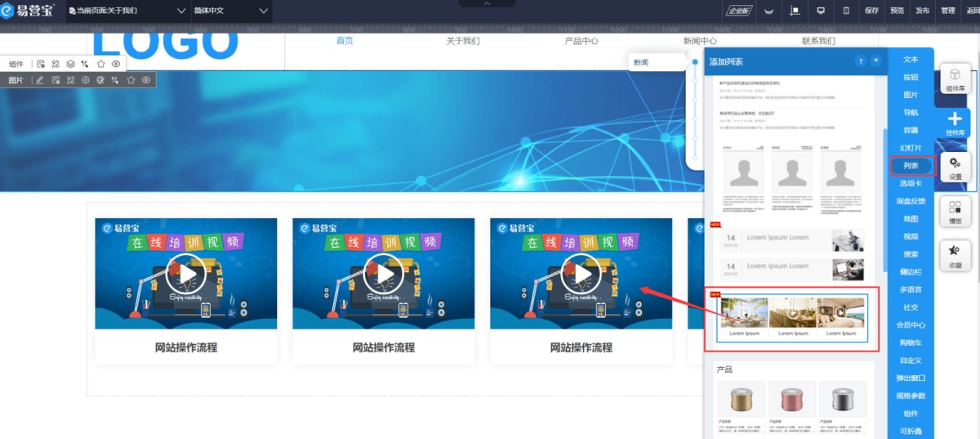980x439 pixels.
Task: Click the layers icon in 组件 toolbar
Action: point(71,64)
